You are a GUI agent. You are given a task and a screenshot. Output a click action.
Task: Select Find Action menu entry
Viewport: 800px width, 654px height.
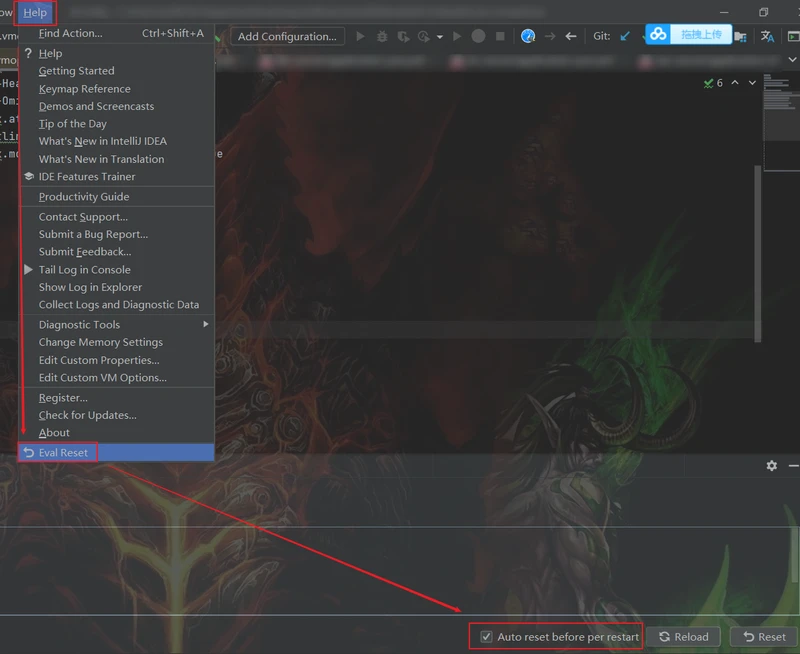click(x=117, y=33)
